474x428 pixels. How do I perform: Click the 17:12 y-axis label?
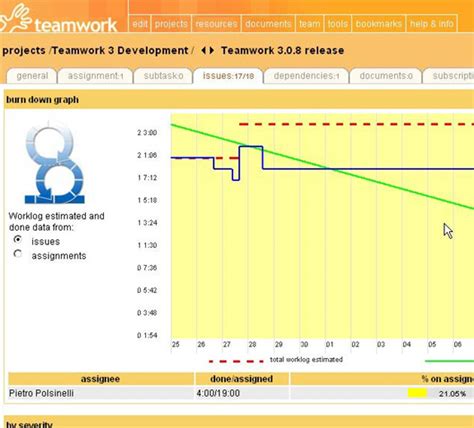pos(147,178)
